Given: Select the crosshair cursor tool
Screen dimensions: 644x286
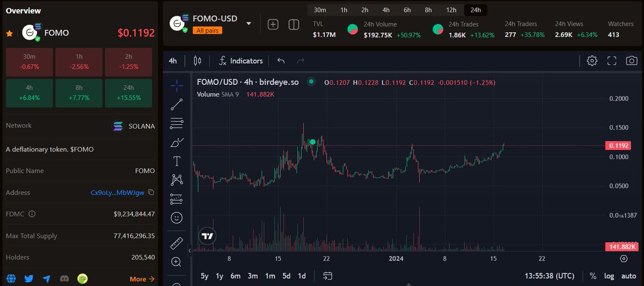Looking at the screenshot, I should [x=177, y=85].
